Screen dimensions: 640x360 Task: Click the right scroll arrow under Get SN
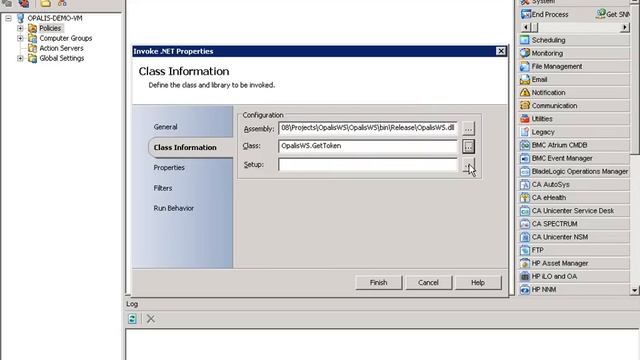[624, 27]
